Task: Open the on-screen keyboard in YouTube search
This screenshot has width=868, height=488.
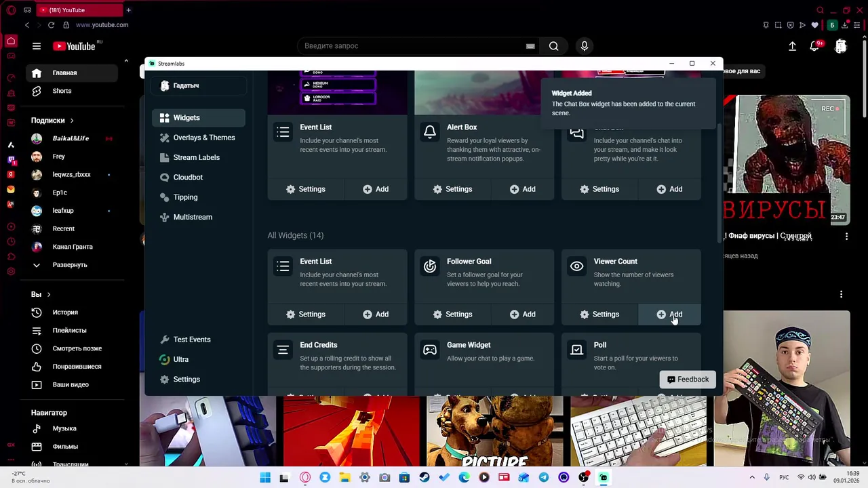Action: (x=530, y=46)
